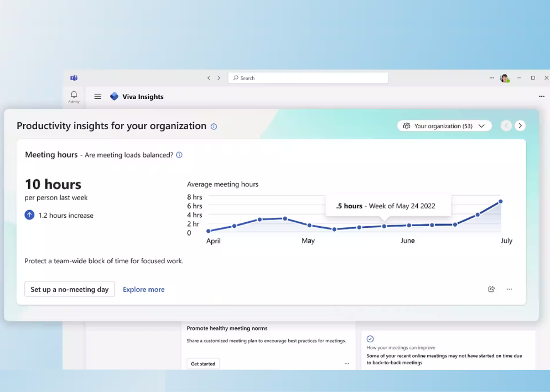550x392 pixels.
Task: Click 'Protect a team-wide block' text
Action: coord(104,261)
